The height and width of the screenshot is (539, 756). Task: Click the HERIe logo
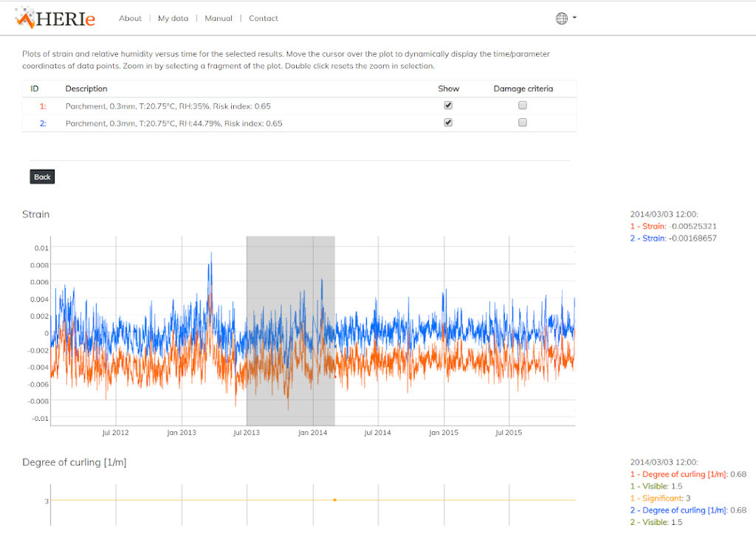pyautogui.click(x=55, y=18)
